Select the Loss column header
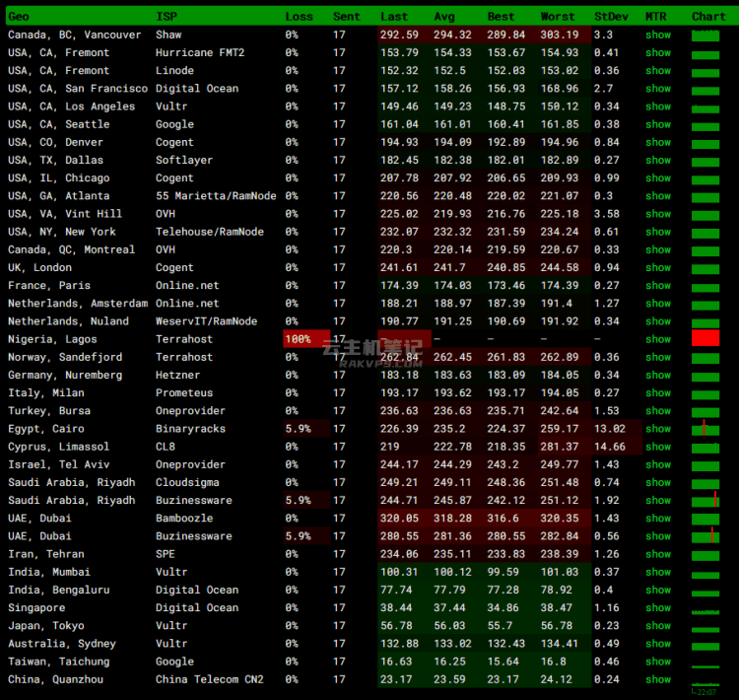 point(299,17)
